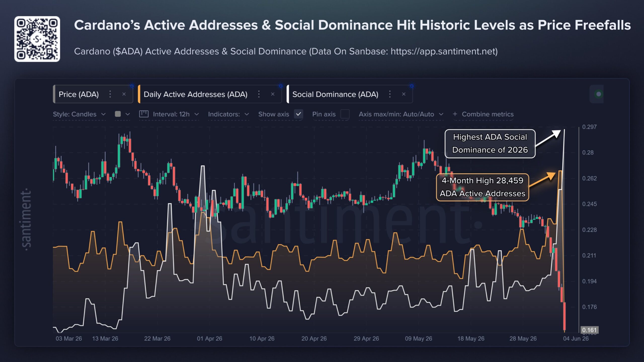Click the 09 May 26 date label

point(419,338)
